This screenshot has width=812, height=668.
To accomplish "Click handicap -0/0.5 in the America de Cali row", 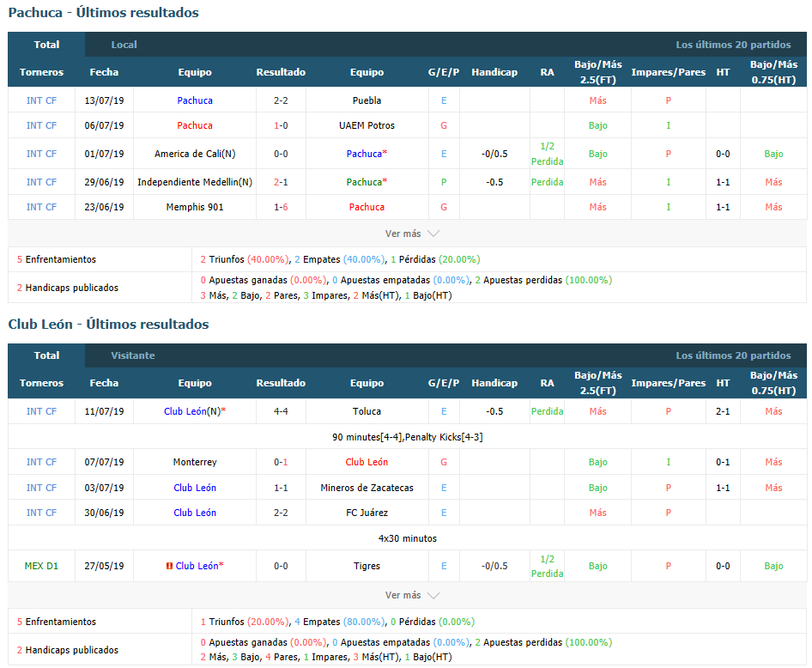I will [494, 154].
